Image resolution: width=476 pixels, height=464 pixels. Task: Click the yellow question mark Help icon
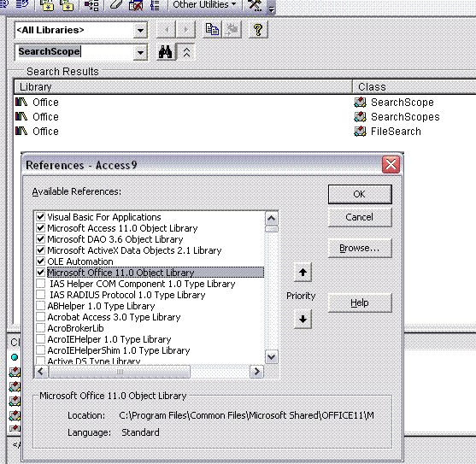(258, 29)
